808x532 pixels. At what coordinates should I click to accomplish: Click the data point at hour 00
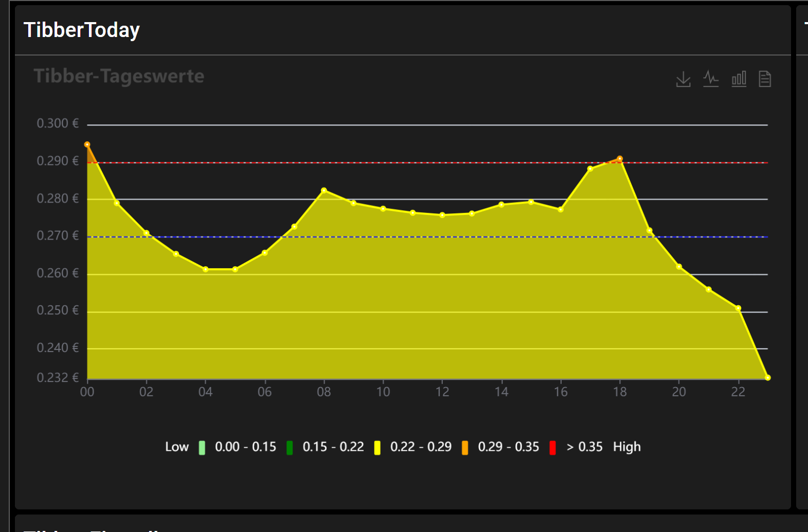(x=87, y=145)
